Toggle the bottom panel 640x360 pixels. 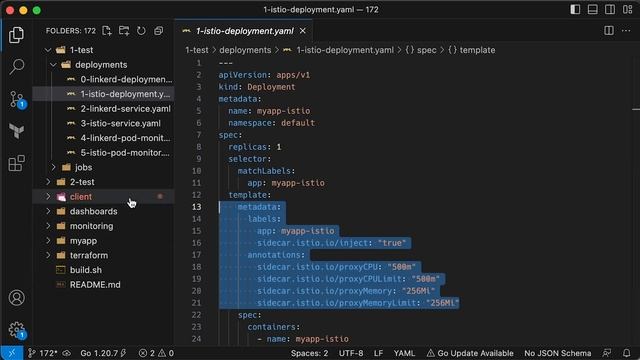[x=593, y=9]
